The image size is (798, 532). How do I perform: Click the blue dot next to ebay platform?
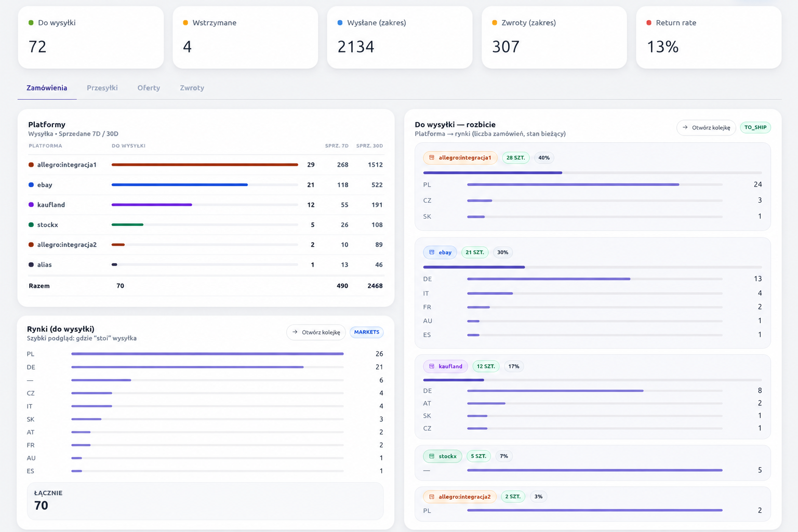(31, 185)
